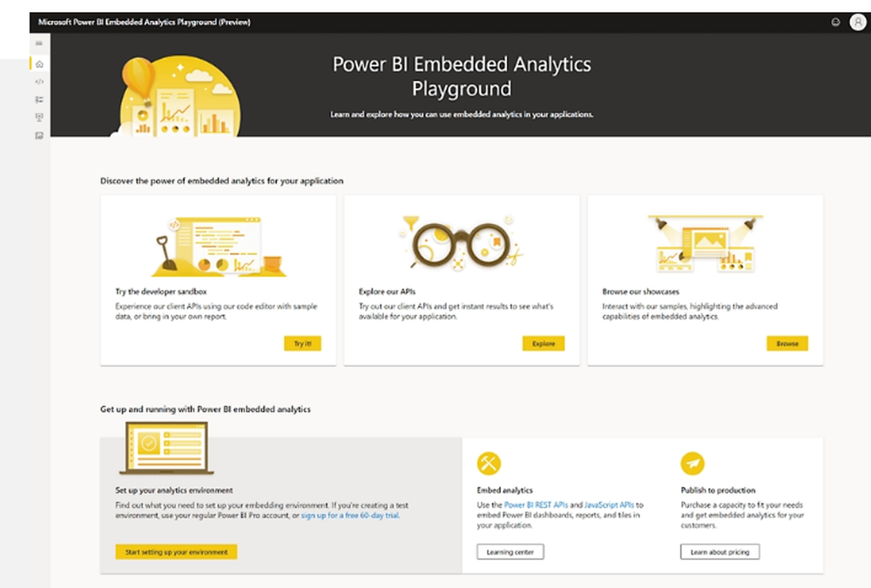Open the bottom sidebar learning icon
This screenshot has width=871, height=588.
[x=39, y=136]
